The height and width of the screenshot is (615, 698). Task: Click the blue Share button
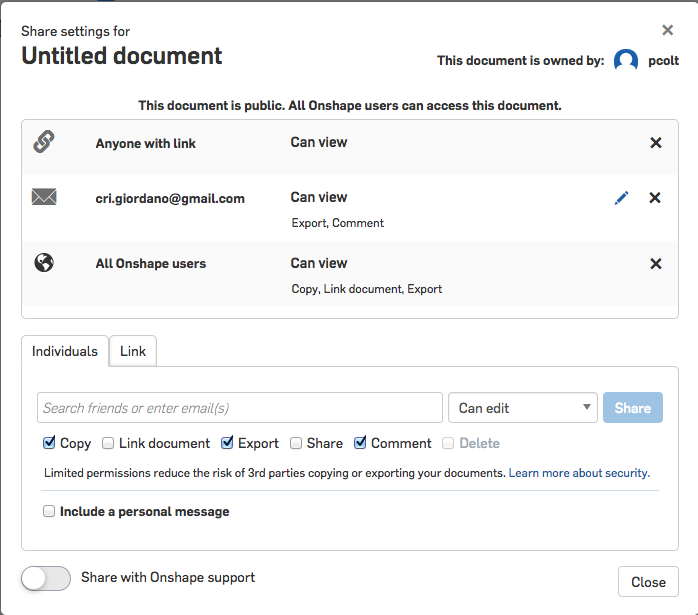(633, 408)
